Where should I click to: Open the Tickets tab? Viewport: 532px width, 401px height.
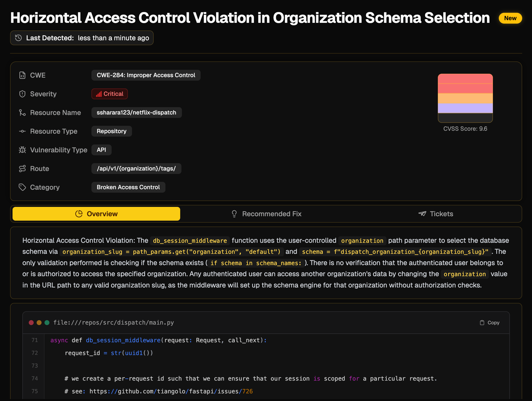tap(436, 214)
